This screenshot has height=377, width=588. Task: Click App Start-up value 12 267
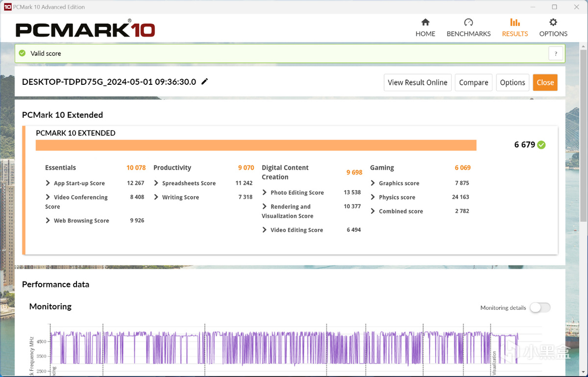tap(136, 183)
